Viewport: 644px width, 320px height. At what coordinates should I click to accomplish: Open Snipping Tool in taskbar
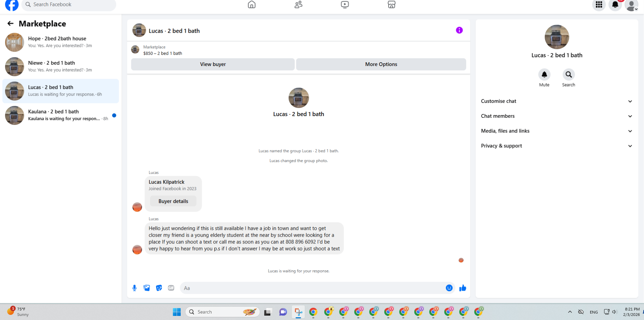click(x=298, y=312)
